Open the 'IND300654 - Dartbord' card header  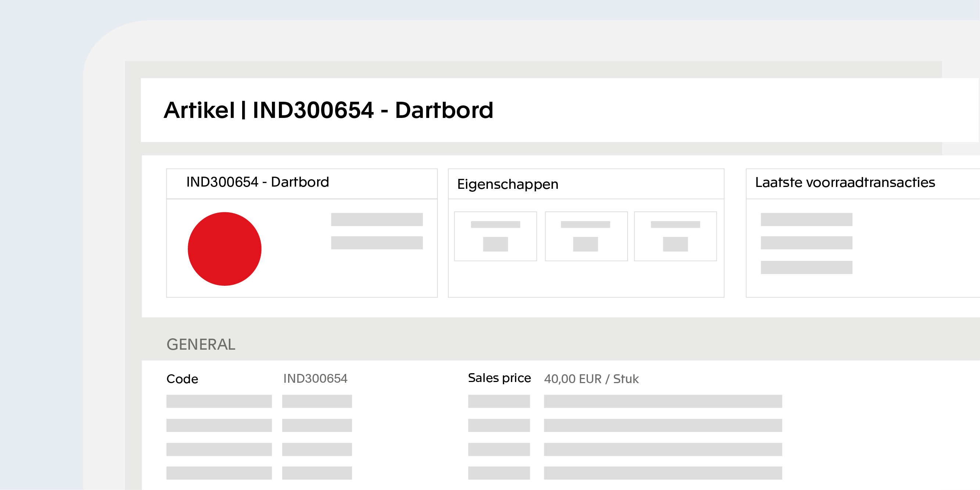[x=258, y=182]
